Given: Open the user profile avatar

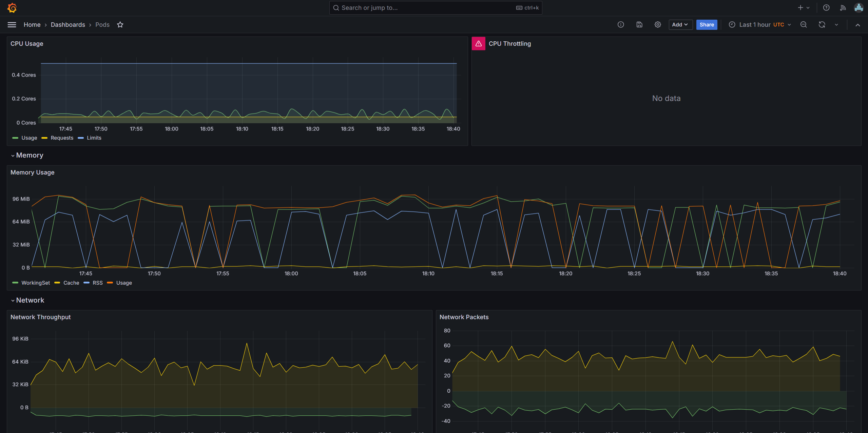Looking at the screenshot, I should click(859, 7).
